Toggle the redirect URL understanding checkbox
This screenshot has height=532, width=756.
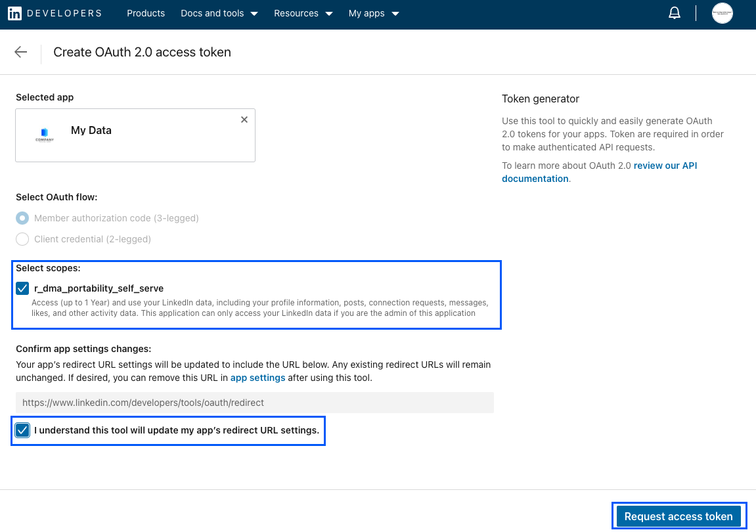point(22,430)
